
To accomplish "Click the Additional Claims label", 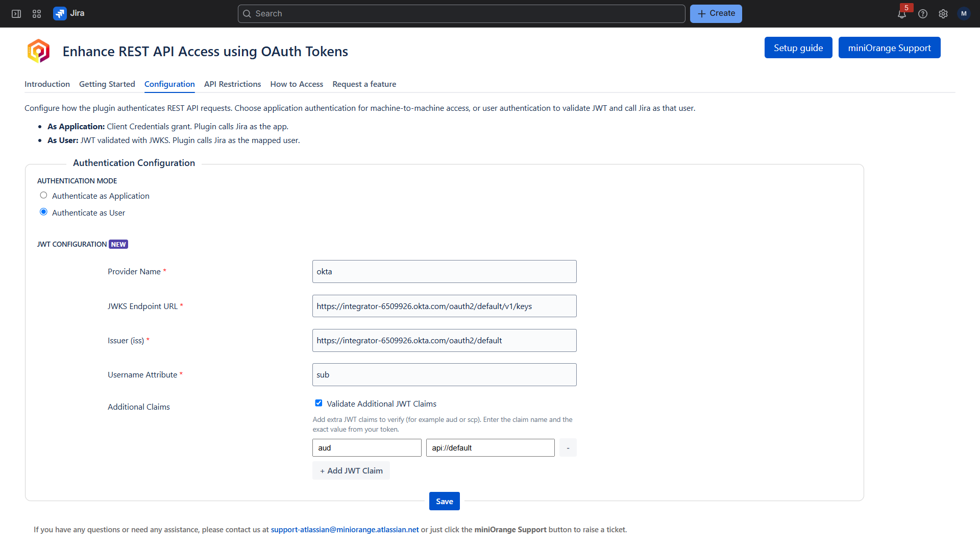I will pyautogui.click(x=139, y=407).
